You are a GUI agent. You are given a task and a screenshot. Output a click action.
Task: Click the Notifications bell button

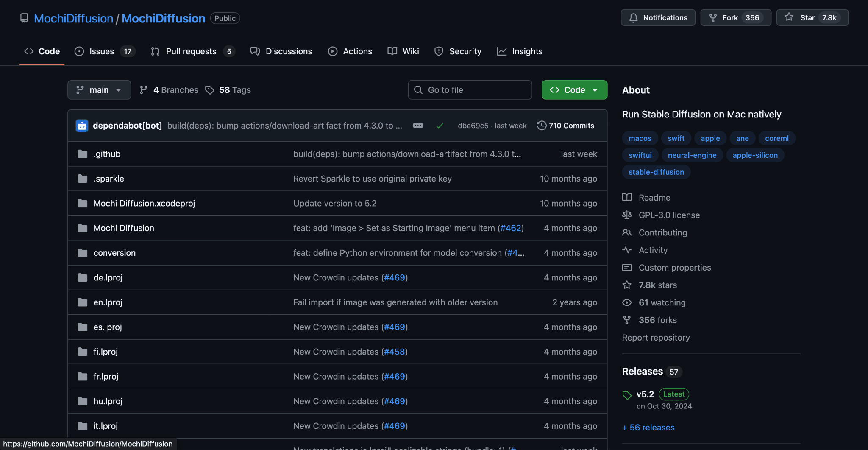pos(658,18)
